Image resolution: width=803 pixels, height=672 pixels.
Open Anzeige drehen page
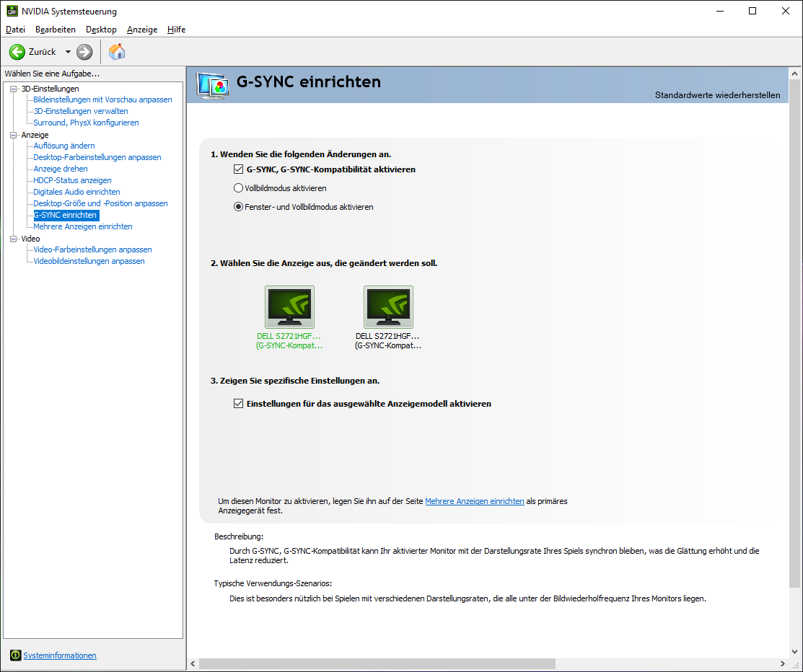[x=61, y=169]
